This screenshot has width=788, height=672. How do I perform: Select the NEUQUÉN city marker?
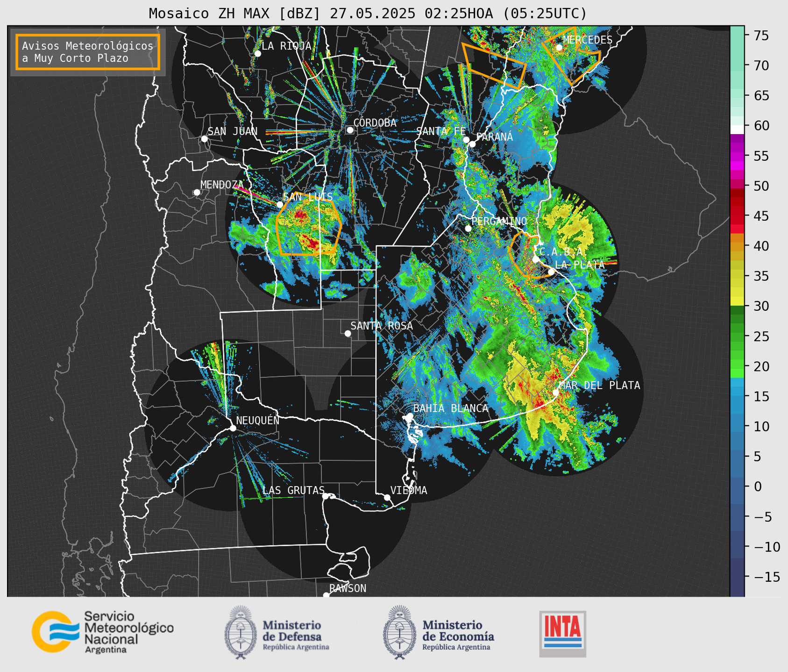(233, 428)
